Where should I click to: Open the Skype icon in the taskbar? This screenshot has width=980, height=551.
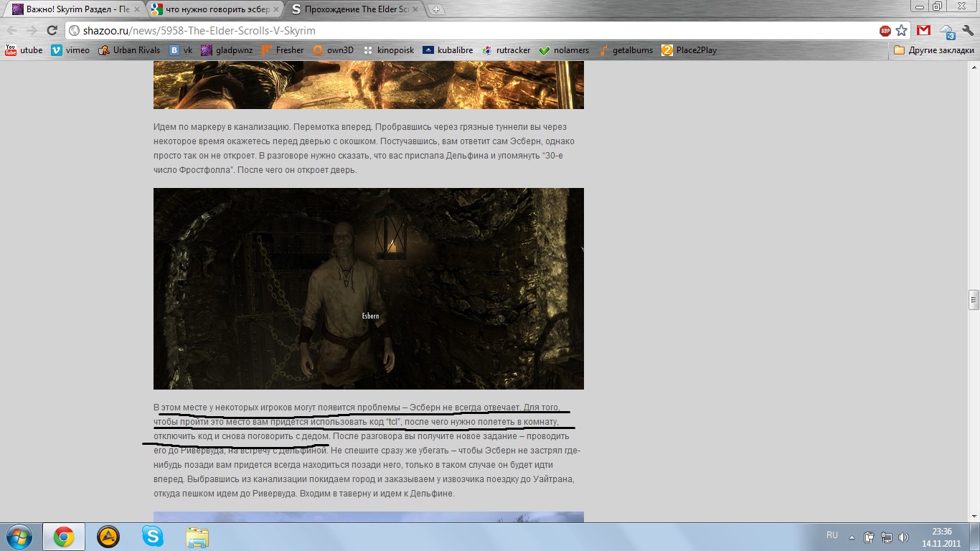152,536
